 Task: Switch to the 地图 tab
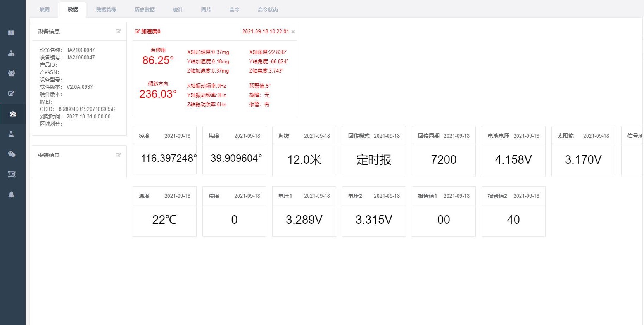click(x=45, y=10)
